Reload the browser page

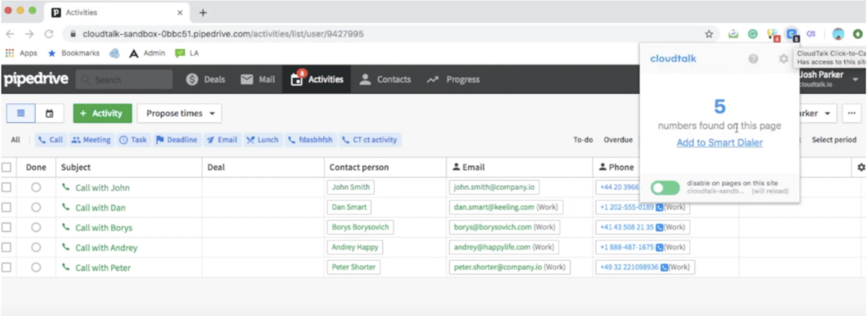[x=48, y=35]
